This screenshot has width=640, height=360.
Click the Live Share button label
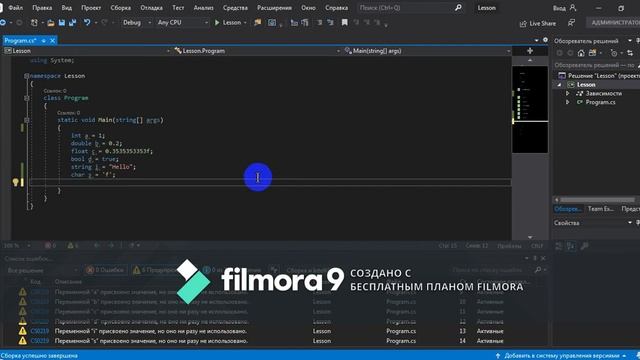[x=542, y=24]
